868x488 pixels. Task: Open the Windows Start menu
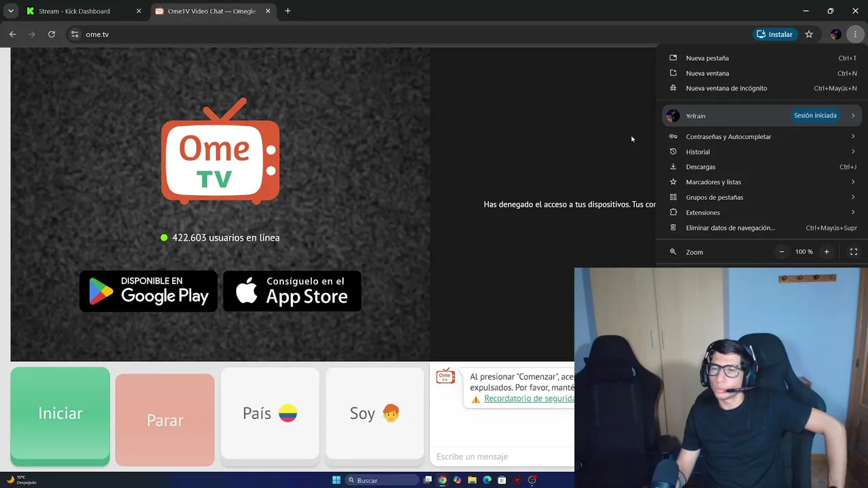[336, 480]
